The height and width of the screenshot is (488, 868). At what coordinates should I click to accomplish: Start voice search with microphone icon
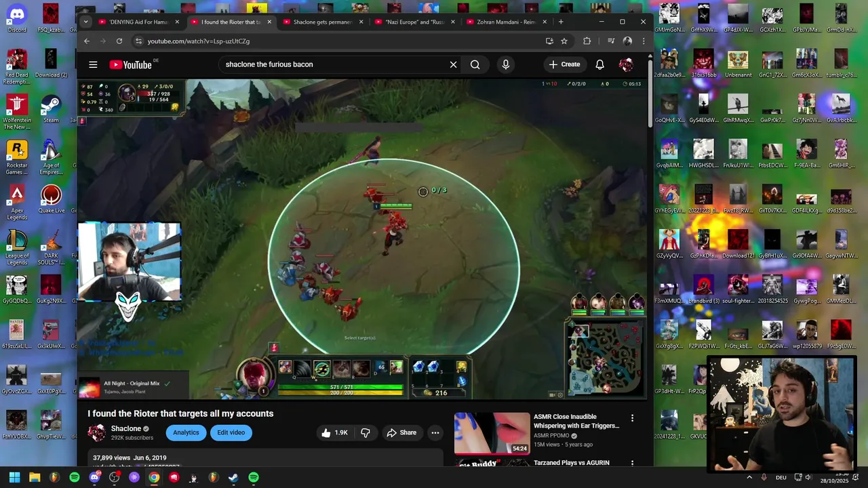[505, 64]
